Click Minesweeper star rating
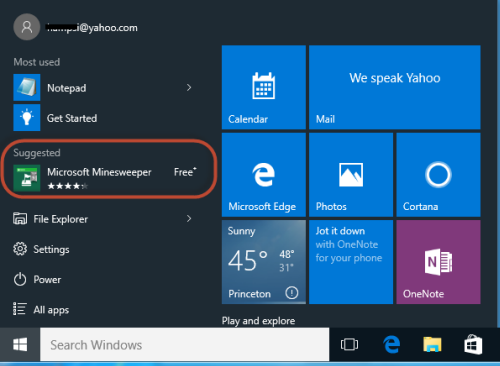Image resolution: width=500 pixels, height=366 pixels. pyautogui.click(x=68, y=186)
